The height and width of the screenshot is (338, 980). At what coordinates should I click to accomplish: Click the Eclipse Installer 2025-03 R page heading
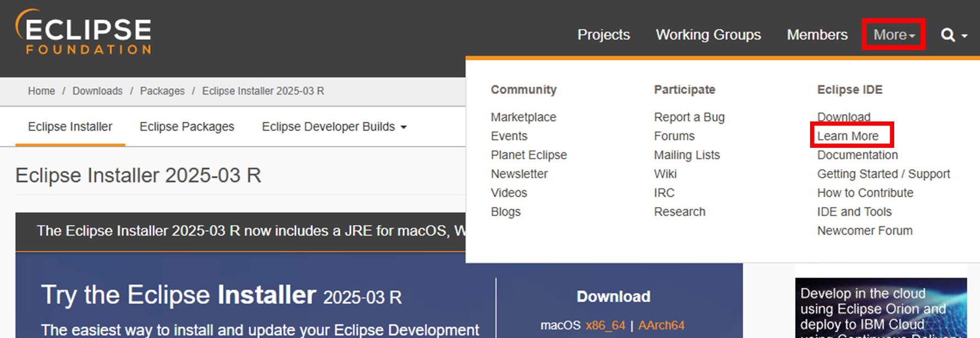point(138,175)
